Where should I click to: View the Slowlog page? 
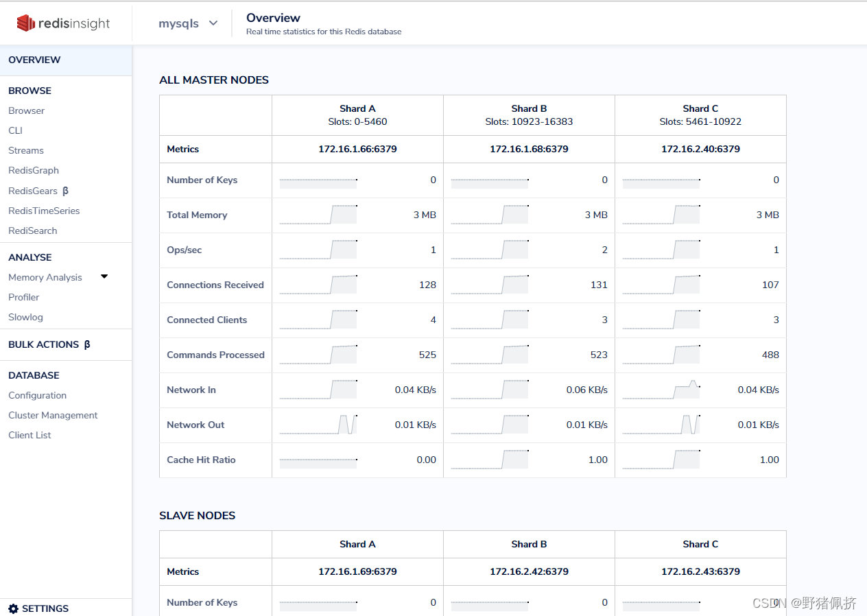(x=25, y=317)
